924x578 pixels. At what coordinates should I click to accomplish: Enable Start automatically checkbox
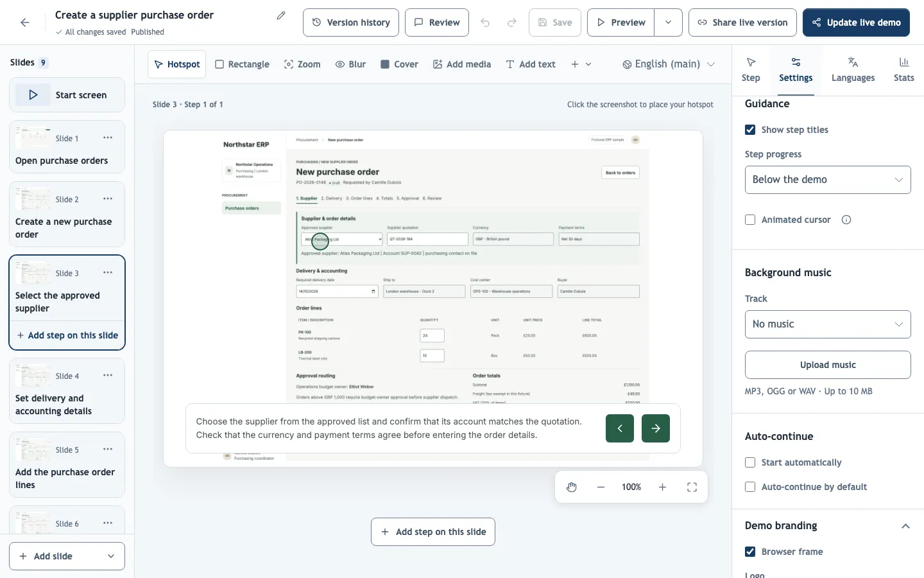pyautogui.click(x=750, y=462)
